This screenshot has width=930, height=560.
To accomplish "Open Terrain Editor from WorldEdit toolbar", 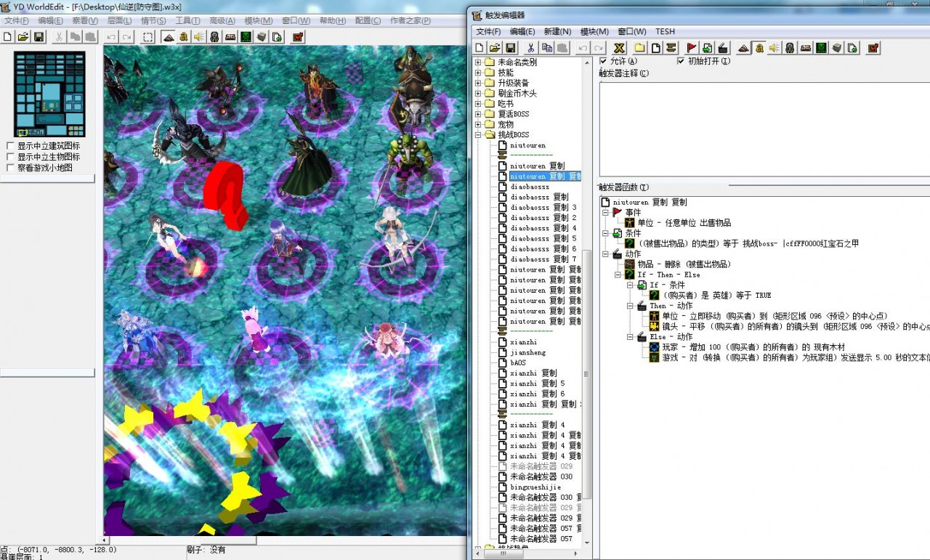I will tap(169, 36).
